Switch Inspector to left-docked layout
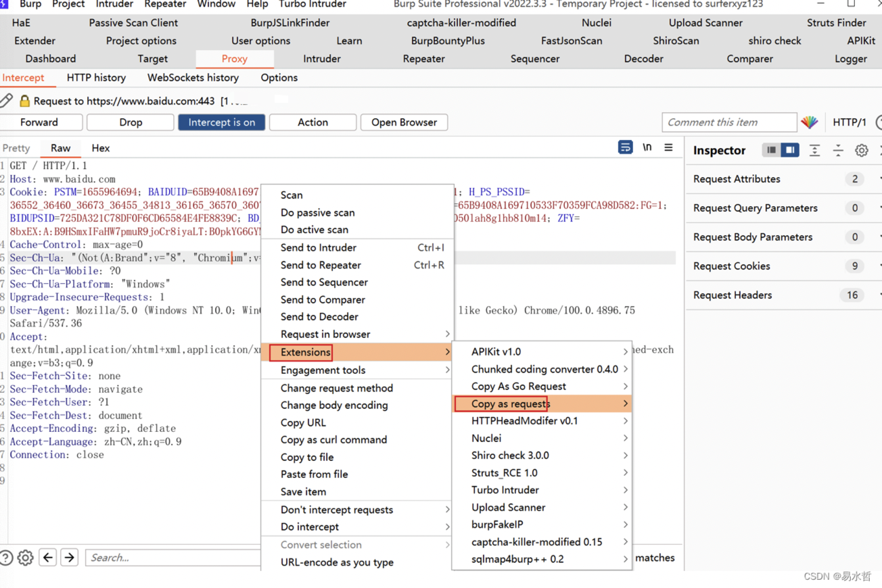This screenshot has width=882, height=588. [771, 150]
